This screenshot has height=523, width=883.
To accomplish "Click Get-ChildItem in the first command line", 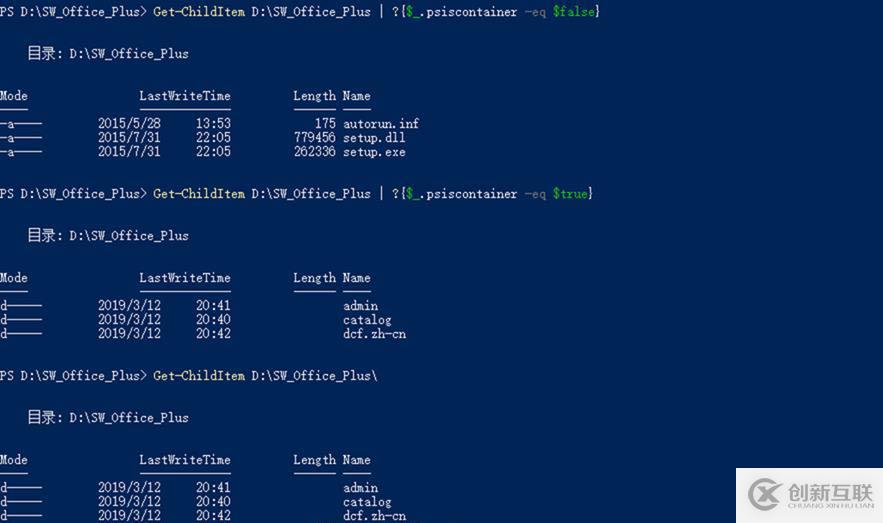I will pyautogui.click(x=198, y=11).
